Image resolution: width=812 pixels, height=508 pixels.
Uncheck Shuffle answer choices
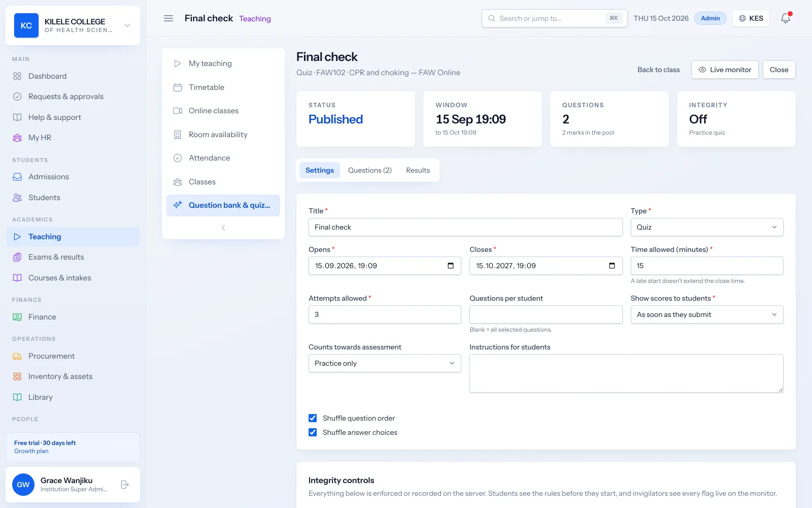[313, 432]
